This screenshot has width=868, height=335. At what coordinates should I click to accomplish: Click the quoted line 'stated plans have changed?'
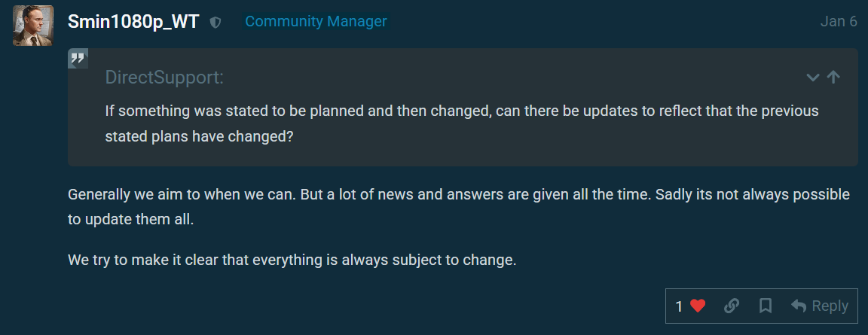point(199,137)
